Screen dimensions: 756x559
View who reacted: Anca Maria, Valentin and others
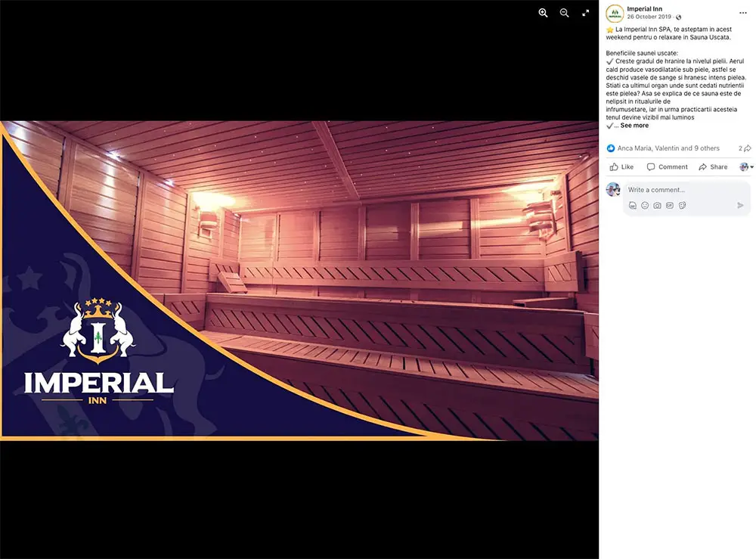(668, 148)
